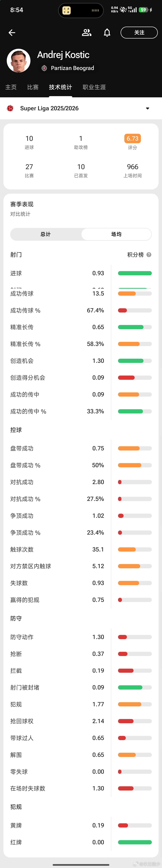Switch the stats toggle to 场均

tap(116, 234)
